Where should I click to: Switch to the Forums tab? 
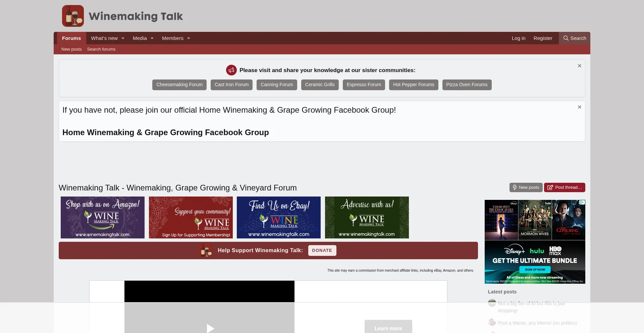[71, 38]
